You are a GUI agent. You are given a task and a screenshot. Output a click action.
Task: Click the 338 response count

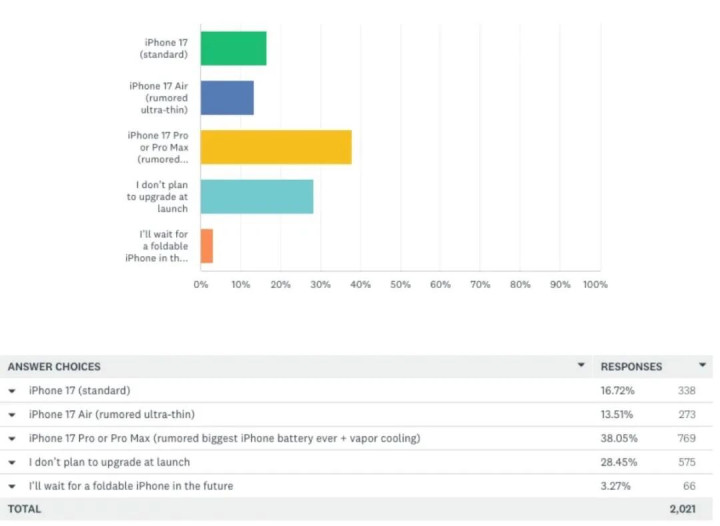686,391
